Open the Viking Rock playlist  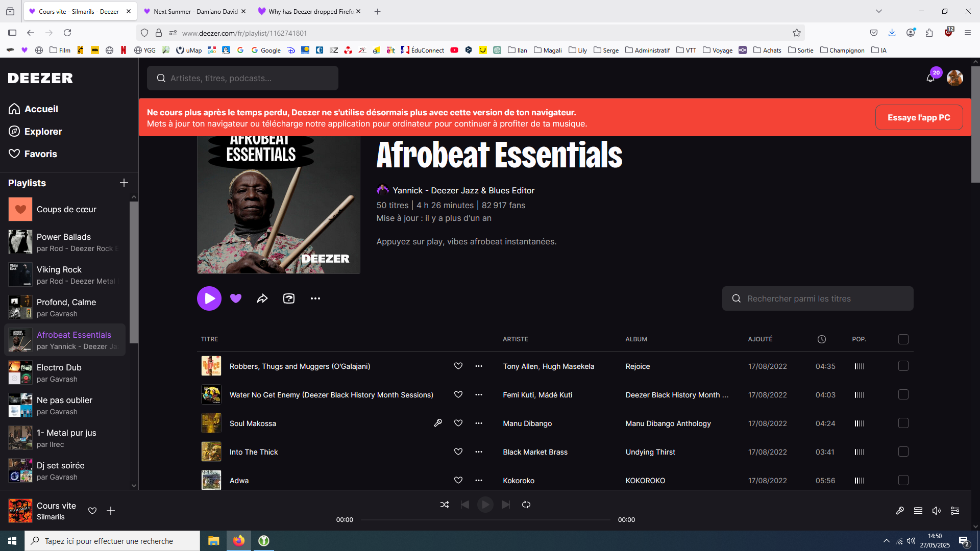tap(66, 274)
